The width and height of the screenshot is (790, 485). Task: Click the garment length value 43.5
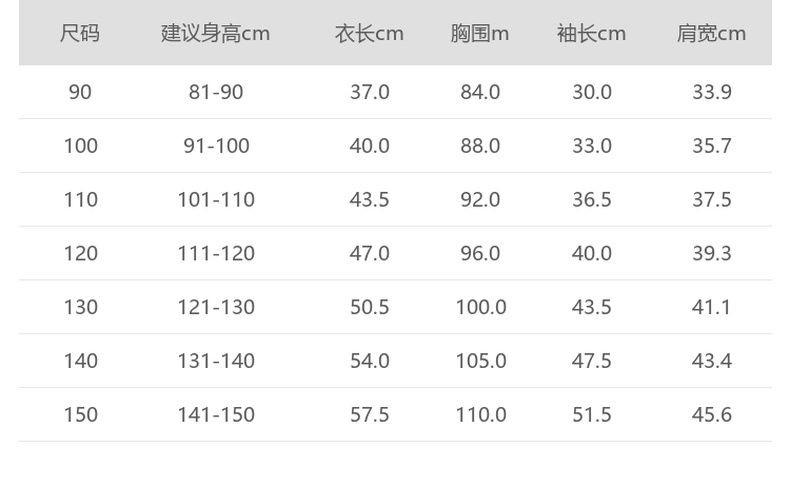(x=369, y=200)
